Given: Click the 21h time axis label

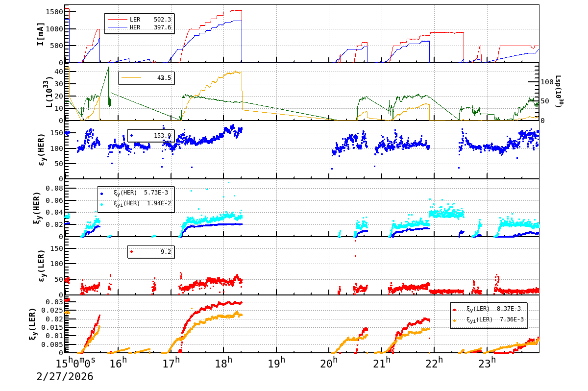Looking at the screenshot, I should [x=382, y=363].
